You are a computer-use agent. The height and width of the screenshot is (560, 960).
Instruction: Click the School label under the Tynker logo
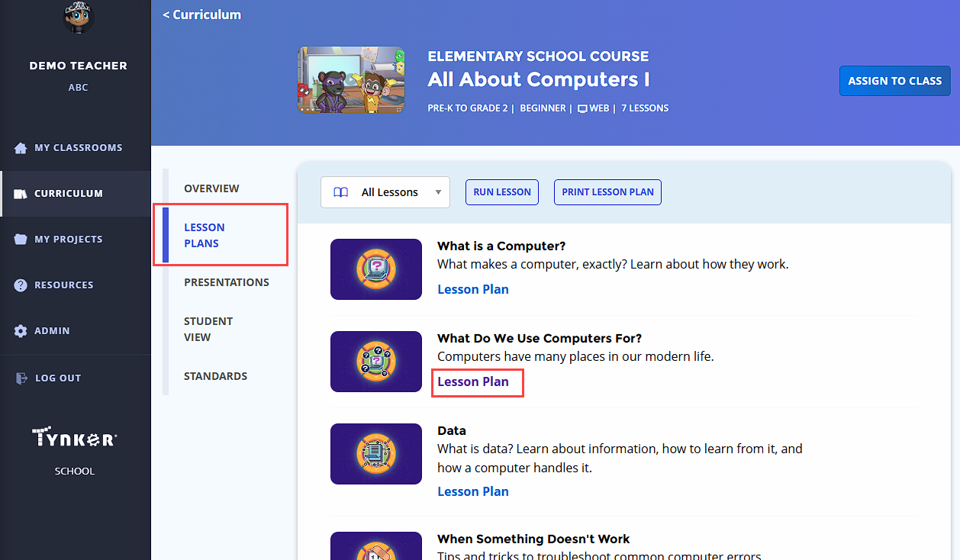click(75, 471)
